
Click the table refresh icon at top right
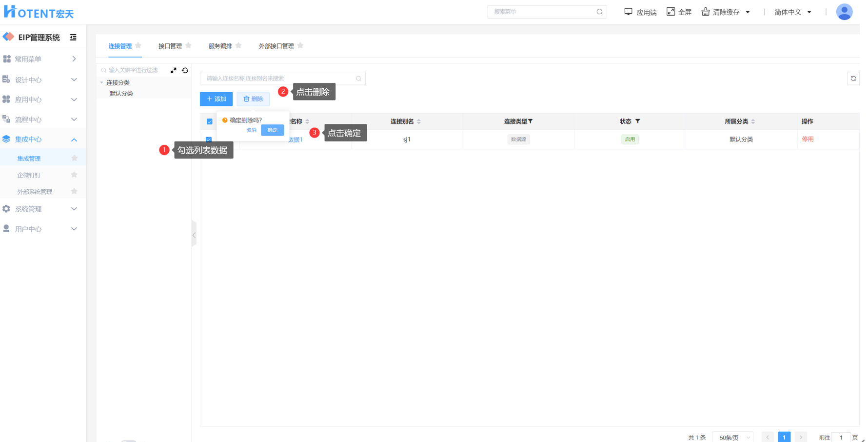pyautogui.click(x=853, y=79)
